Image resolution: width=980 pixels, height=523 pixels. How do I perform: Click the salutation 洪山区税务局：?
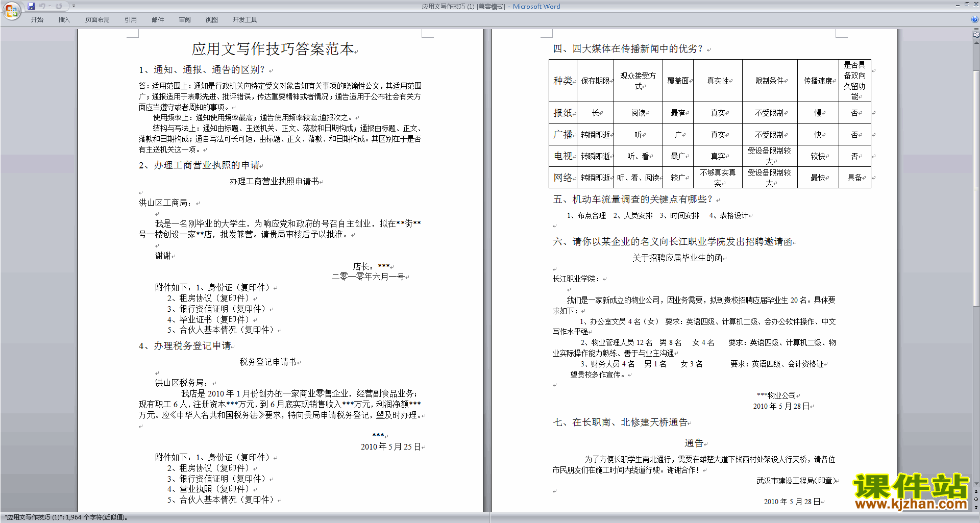[x=182, y=383]
